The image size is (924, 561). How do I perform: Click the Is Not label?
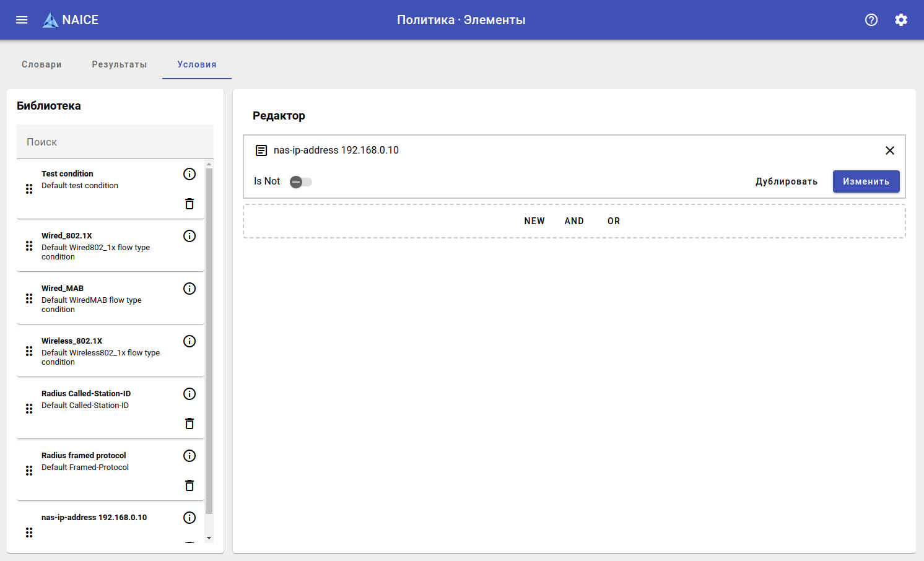[x=267, y=181]
